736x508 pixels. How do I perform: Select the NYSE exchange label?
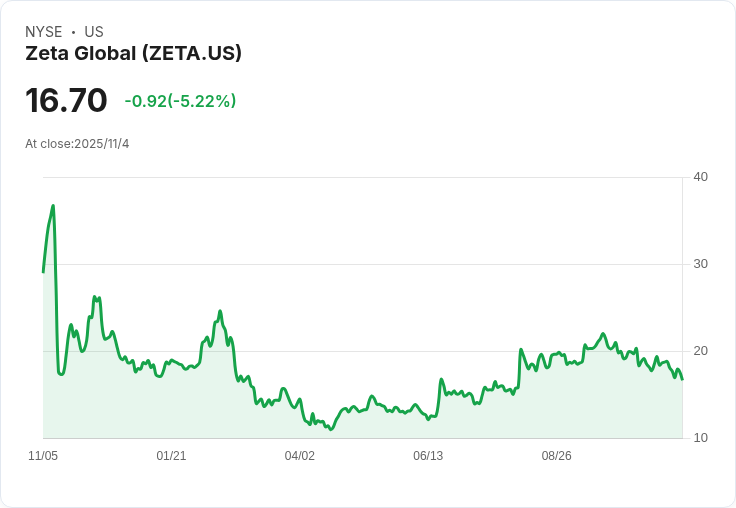click(x=44, y=32)
